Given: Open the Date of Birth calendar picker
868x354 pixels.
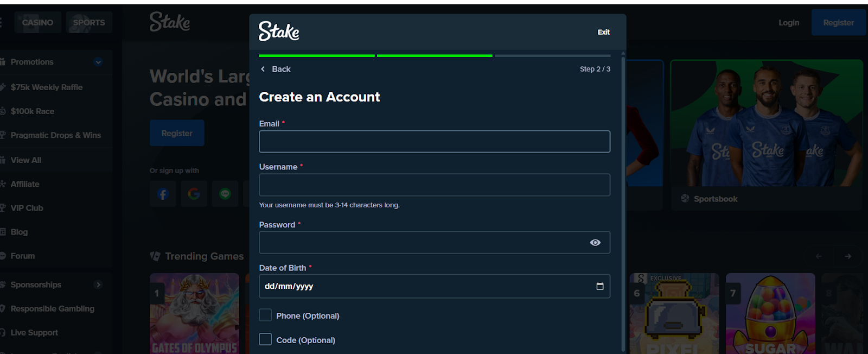Looking at the screenshot, I should click(600, 286).
